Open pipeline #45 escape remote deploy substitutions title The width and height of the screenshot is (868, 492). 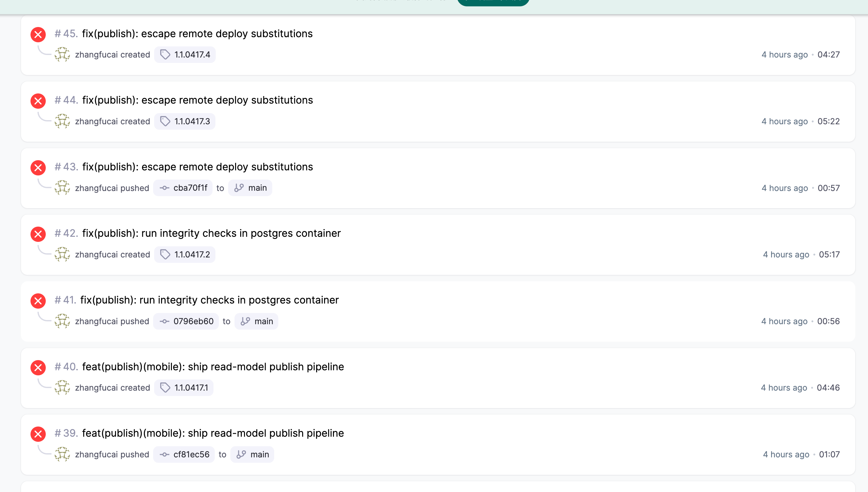197,34
